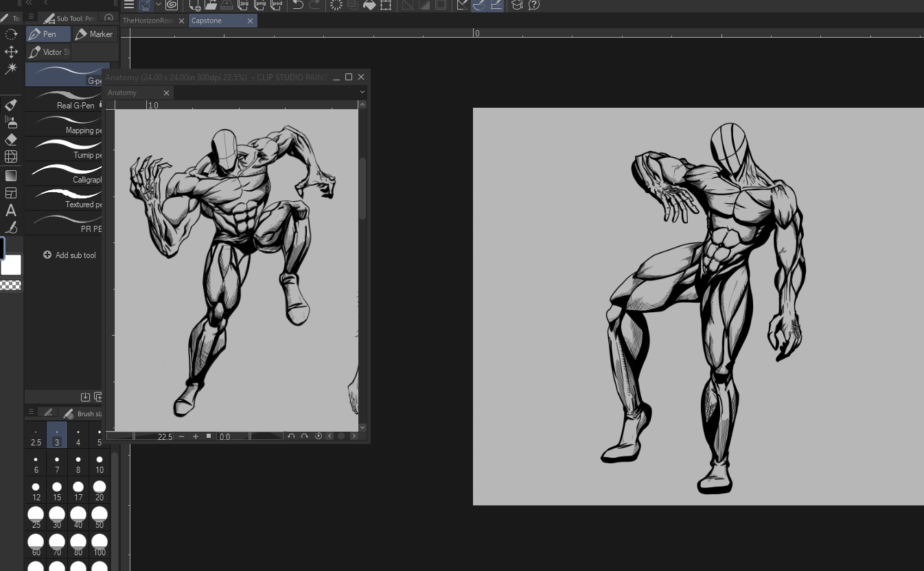Image resolution: width=924 pixels, height=571 pixels.
Task: Select the Victor sub tool group
Action: [48, 52]
